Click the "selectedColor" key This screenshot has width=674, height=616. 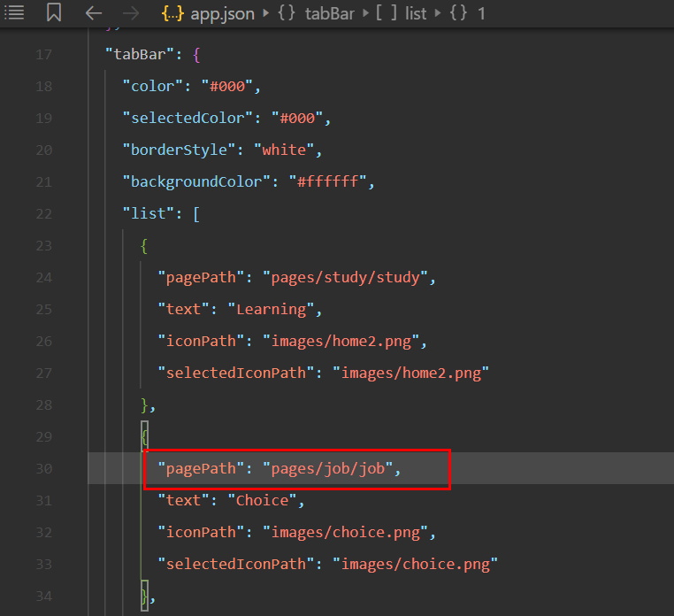point(188,119)
